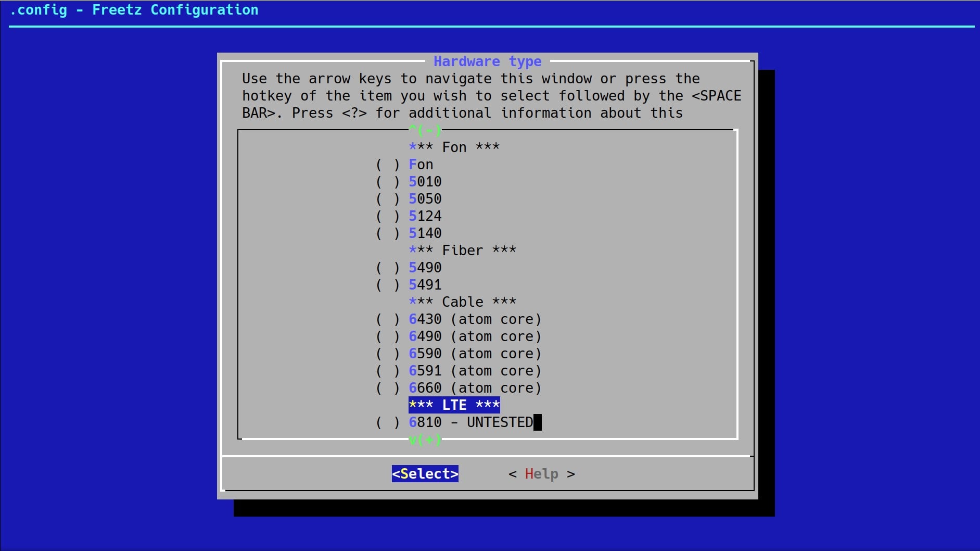
Task: Click the Fiber section header
Action: pyautogui.click(x=462, y=251)
